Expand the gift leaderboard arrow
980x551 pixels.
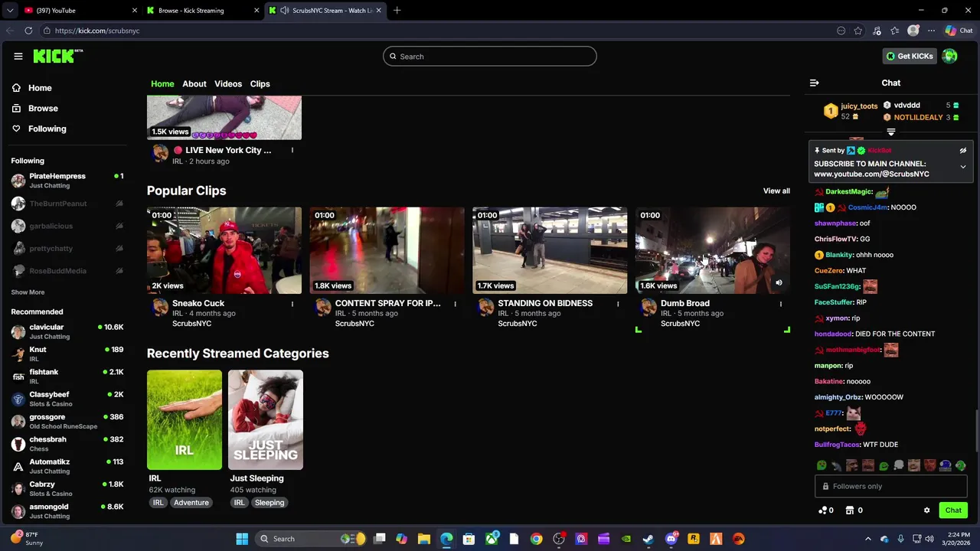(890, 132)
